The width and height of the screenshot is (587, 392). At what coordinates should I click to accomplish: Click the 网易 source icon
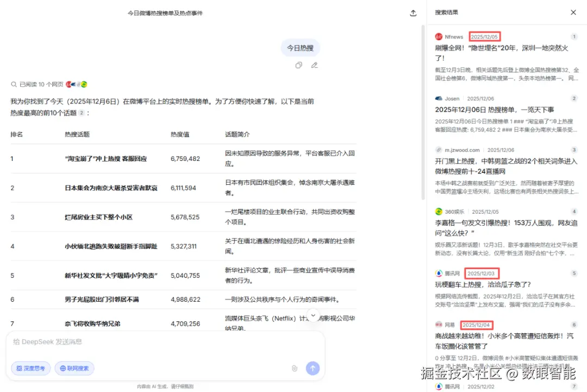click(439, 325)
